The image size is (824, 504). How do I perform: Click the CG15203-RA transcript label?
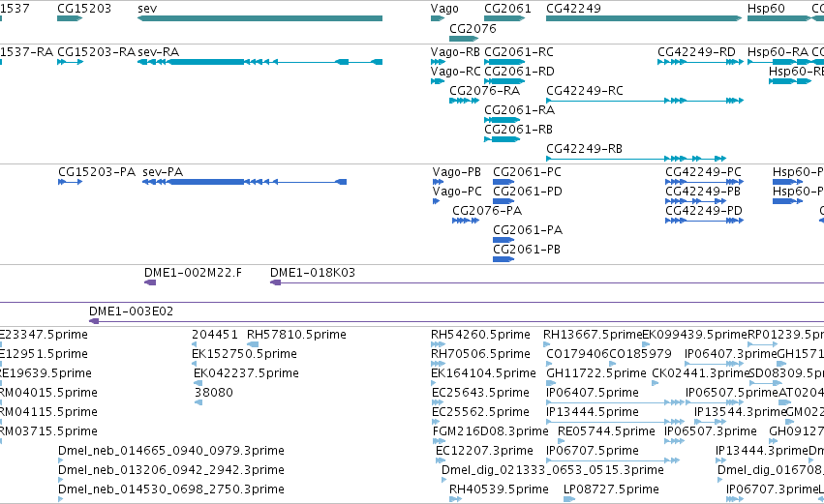pos(96,52)
